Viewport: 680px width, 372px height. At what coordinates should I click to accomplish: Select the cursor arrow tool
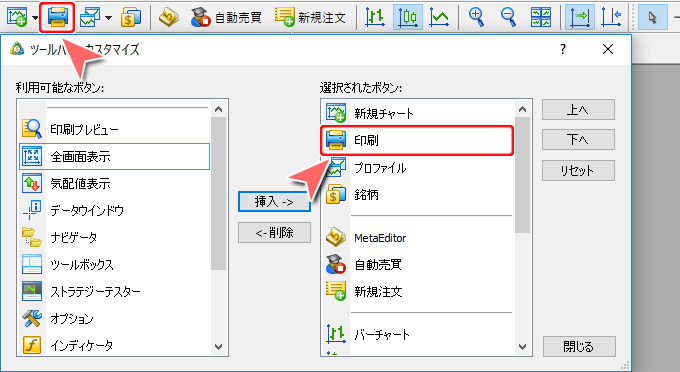652,17
